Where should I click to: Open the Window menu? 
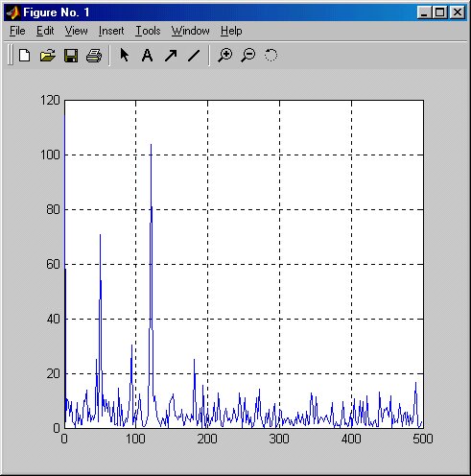pyautogui.click(x=190, y=31)
